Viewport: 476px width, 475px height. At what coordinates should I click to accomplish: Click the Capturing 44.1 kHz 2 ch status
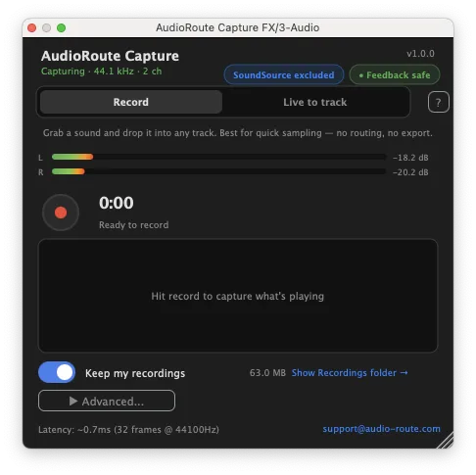[101, 71]
